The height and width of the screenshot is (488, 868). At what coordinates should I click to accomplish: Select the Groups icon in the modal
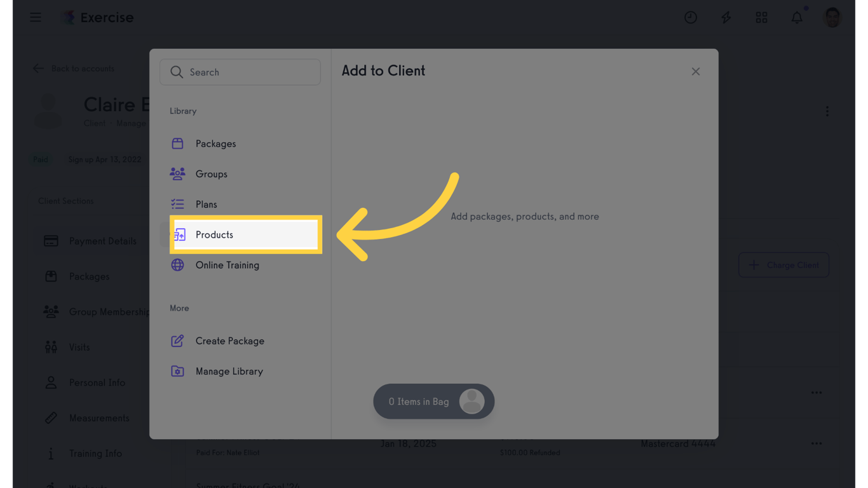point(177,173)
